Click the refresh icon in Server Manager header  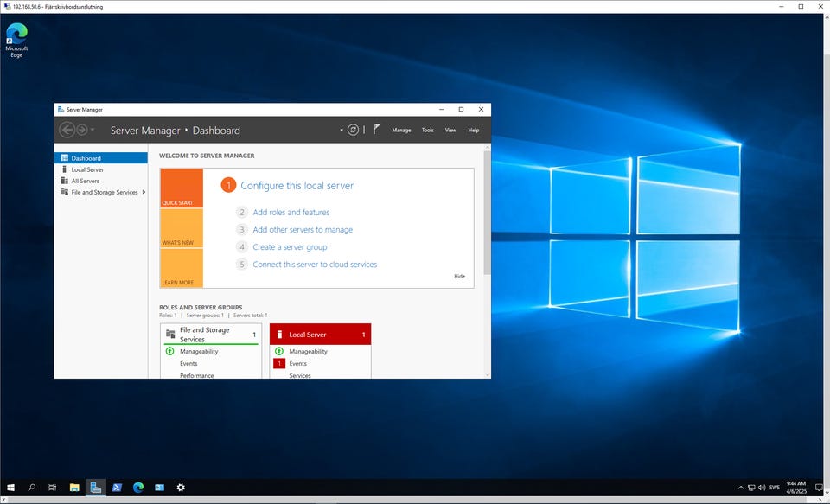(353, 130)
